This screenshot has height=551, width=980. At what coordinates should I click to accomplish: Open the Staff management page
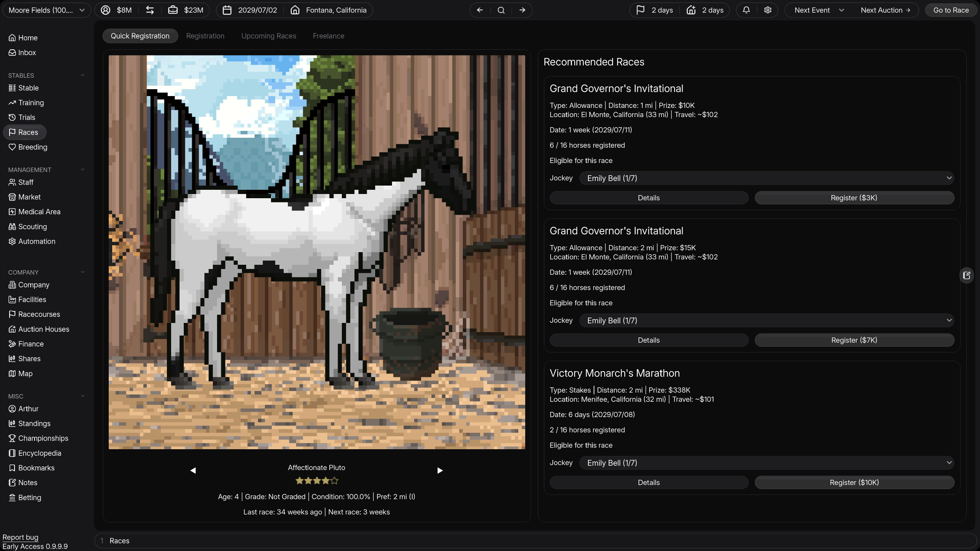tap(21, 182)
